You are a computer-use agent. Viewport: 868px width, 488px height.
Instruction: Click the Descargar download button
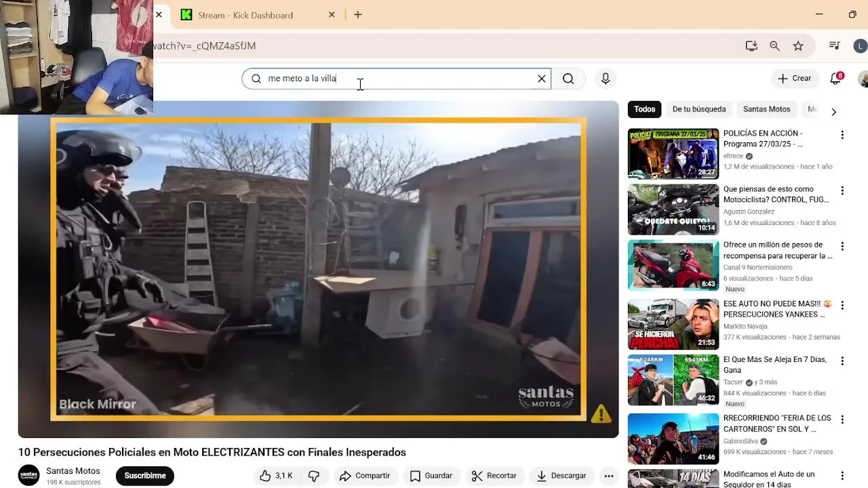(x=561, y=476)
